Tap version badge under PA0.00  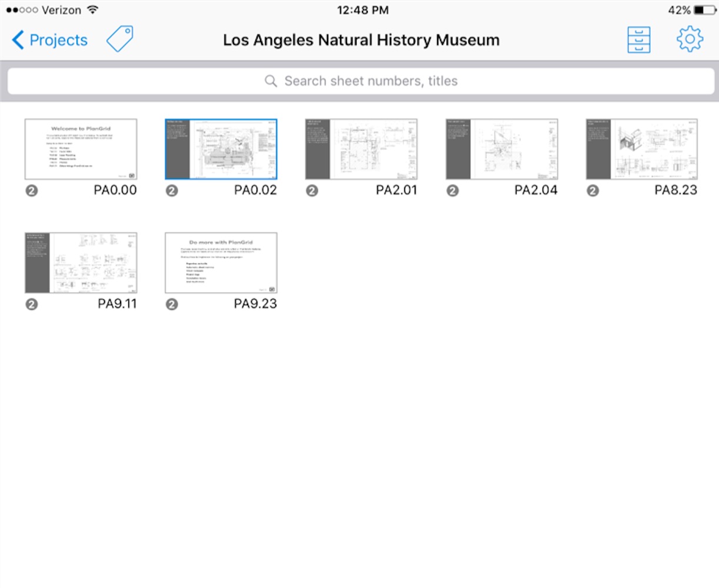[32, 191]
